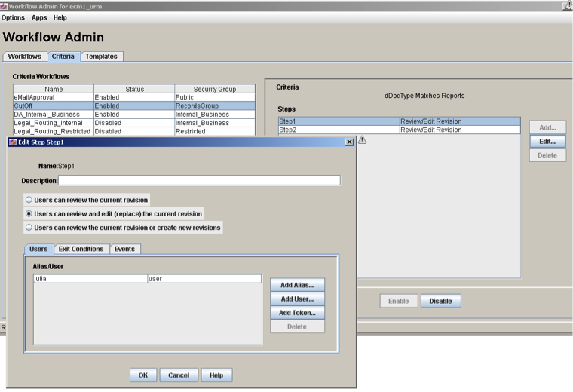
Task: Select the Legal_Routing_Internal workflow row
Action: (x=134, y=123)
